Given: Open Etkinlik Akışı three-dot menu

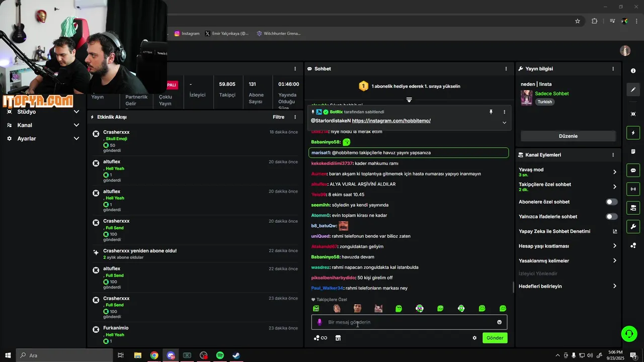Looking at the screenshot, I should 295,117.
